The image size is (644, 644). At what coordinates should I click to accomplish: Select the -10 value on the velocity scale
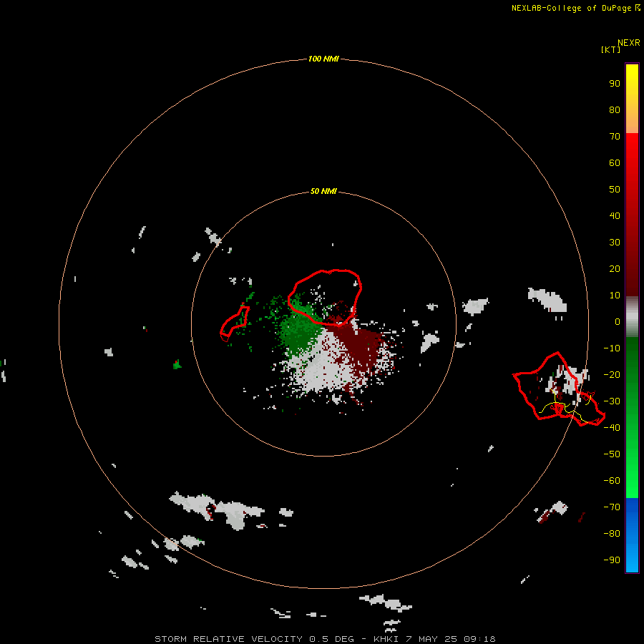click(612, 348)
